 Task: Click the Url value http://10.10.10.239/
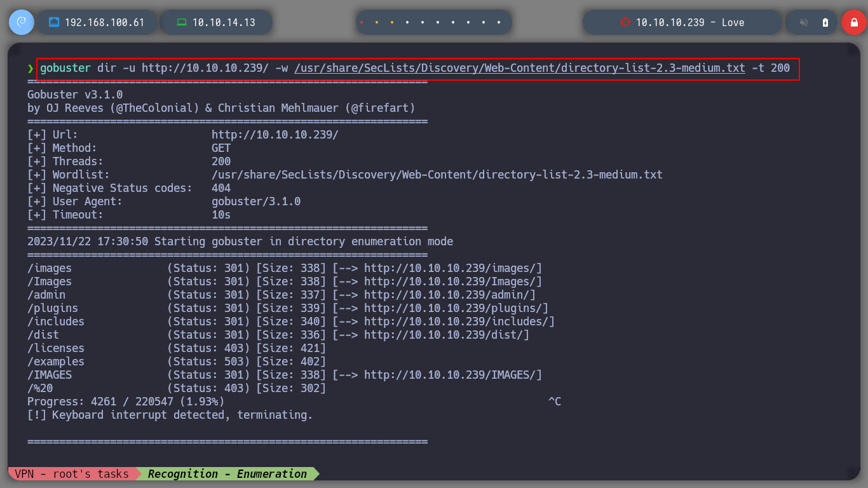pos(275,135)
